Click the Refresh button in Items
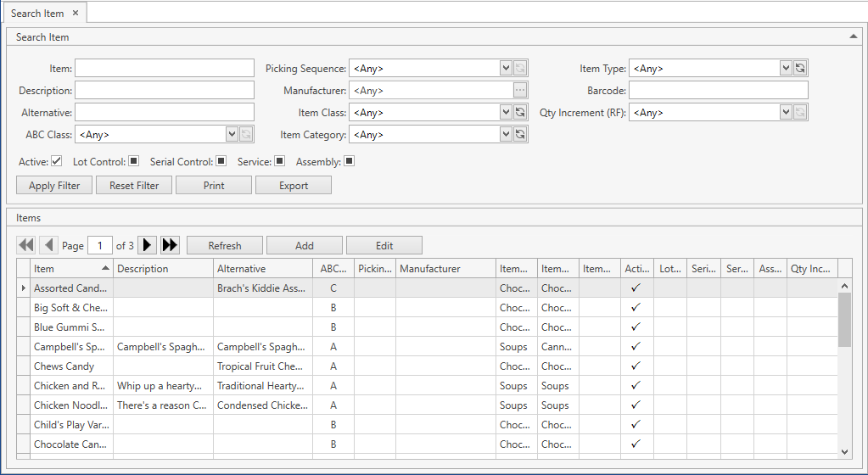Screen dimensions: 868x475 [x=225, y=245]
